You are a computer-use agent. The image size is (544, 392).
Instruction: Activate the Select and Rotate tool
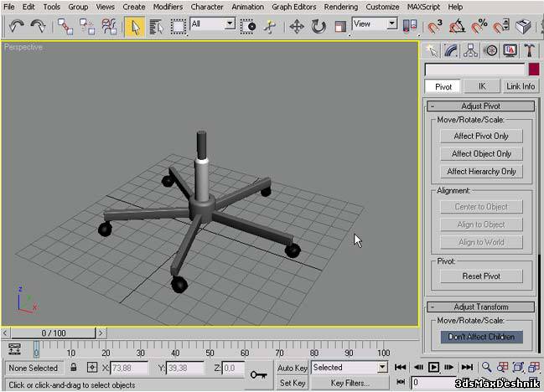pos(319,27)
